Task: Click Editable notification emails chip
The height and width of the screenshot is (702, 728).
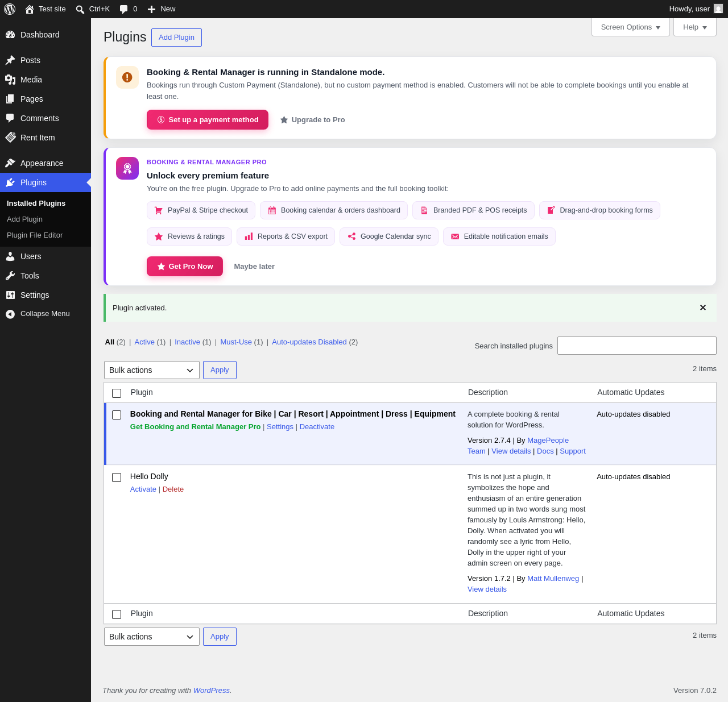Action: [499, 236]
